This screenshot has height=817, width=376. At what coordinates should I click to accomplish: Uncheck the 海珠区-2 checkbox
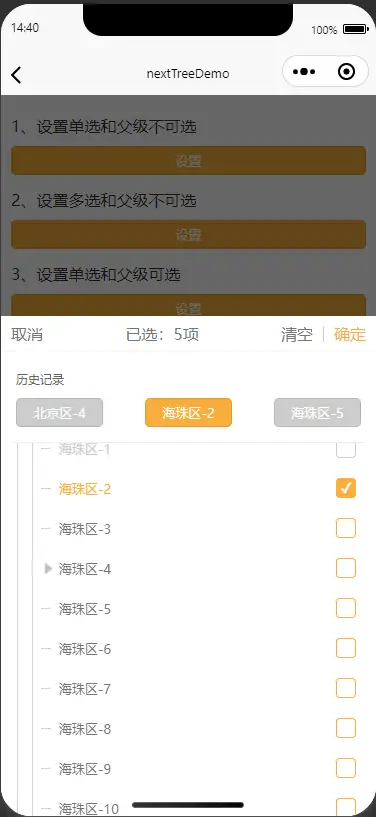click(346, 488)
